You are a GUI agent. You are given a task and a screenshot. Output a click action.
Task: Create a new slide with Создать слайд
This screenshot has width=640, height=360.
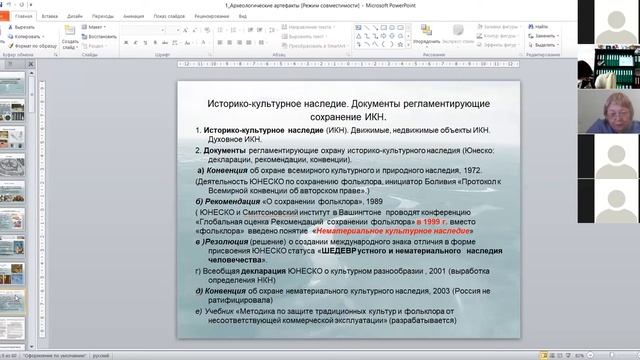(x=70, y=38)
